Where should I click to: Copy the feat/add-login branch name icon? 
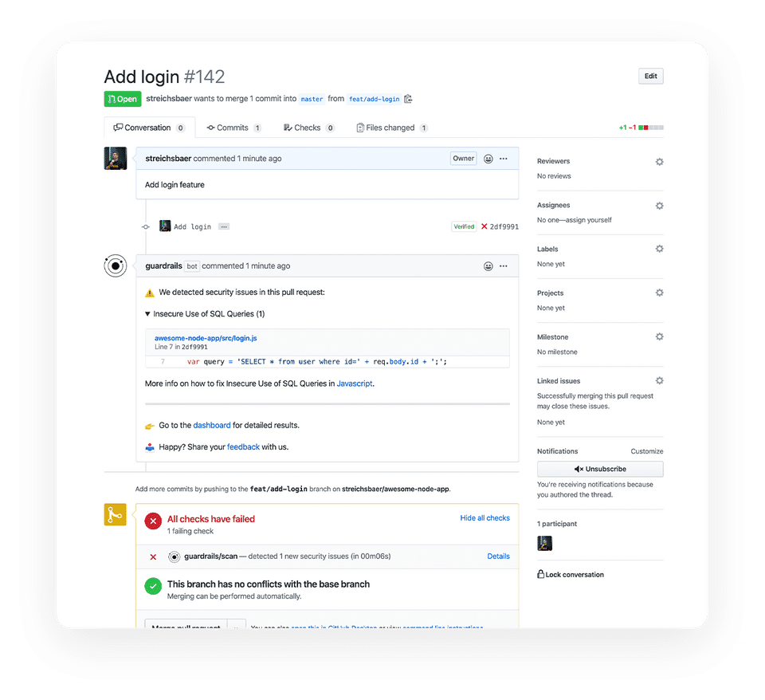[x=408, y=99]
